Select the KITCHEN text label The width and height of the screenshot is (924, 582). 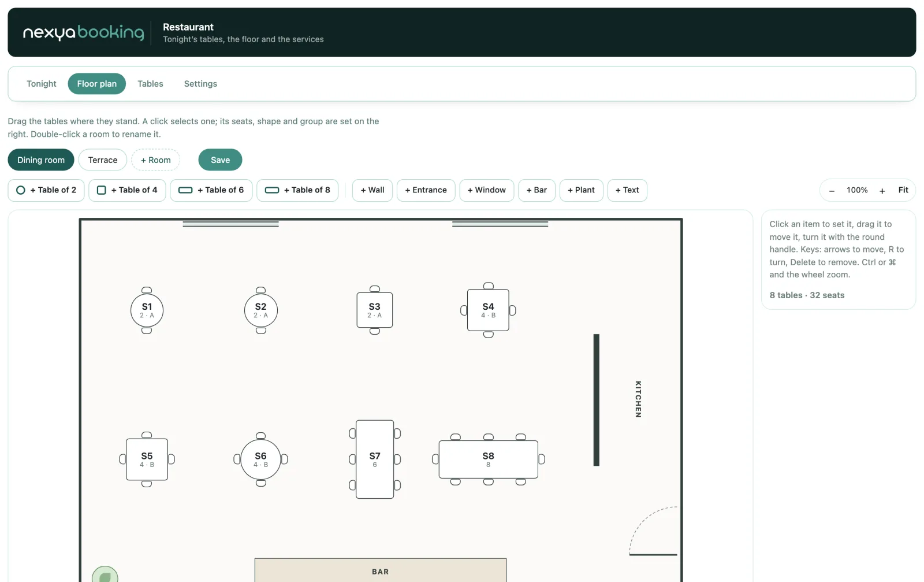(x=638, y=399)
